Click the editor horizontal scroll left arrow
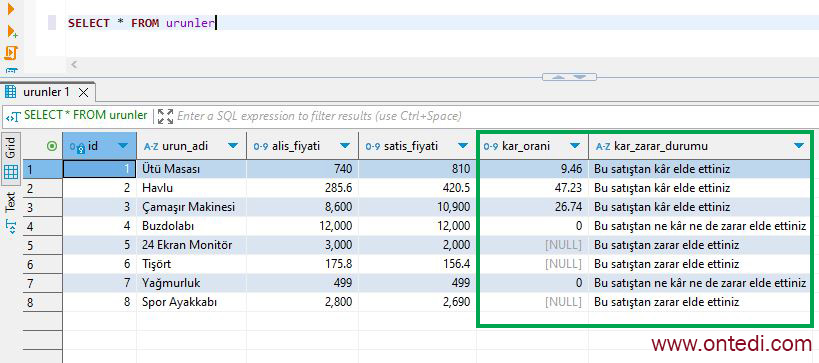 pos(74,65)
